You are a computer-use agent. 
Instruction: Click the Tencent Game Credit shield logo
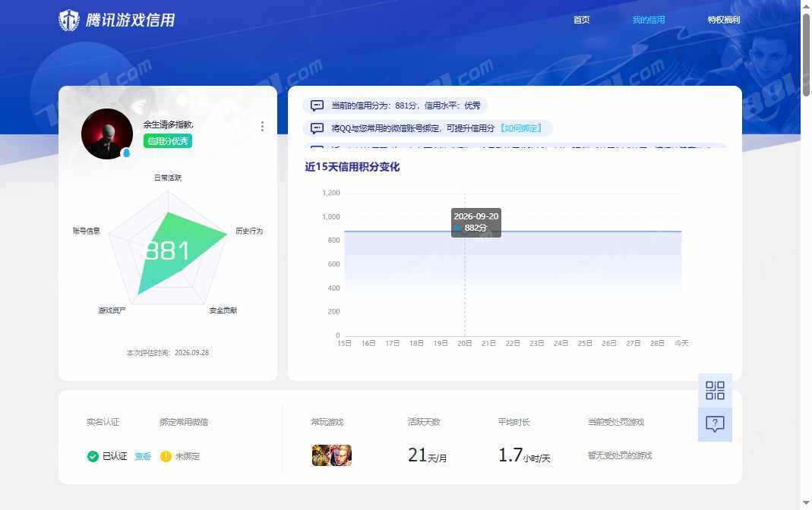69,20
